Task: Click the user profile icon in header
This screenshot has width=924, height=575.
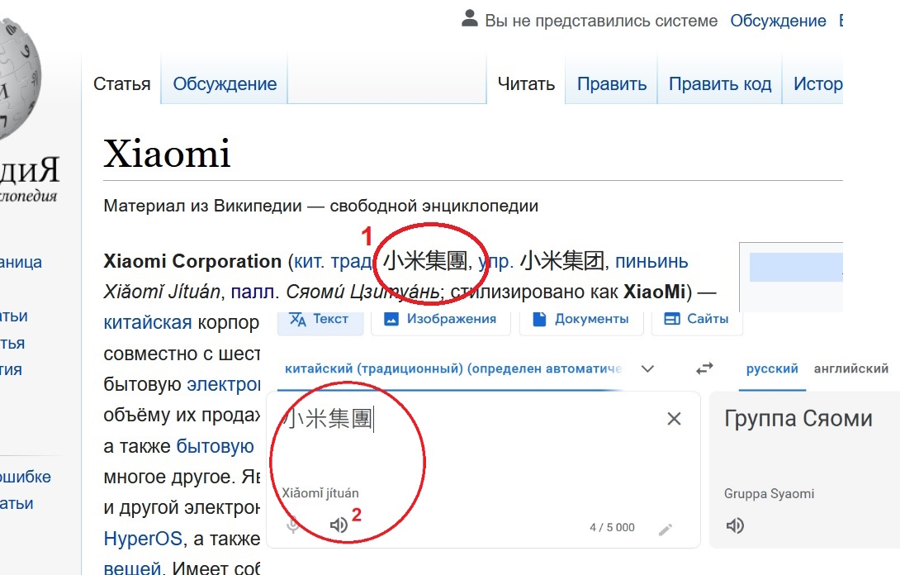Action: [x=470, y=18]
